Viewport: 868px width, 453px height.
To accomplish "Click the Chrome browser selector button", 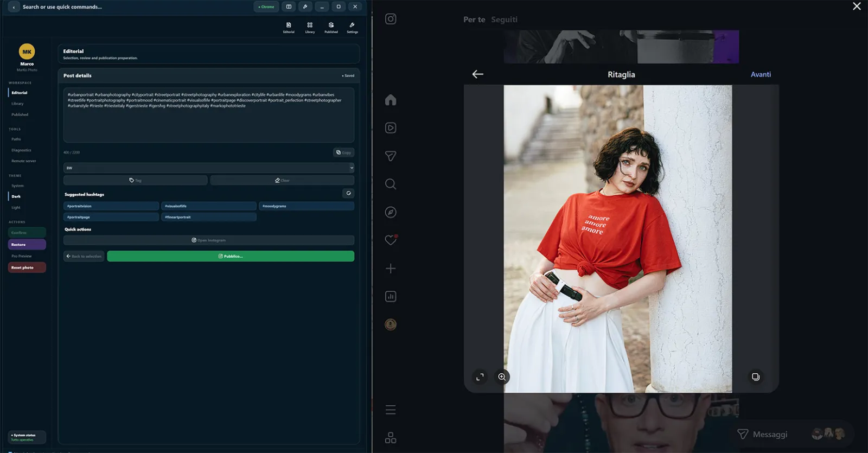I will [x=266, y=7].
